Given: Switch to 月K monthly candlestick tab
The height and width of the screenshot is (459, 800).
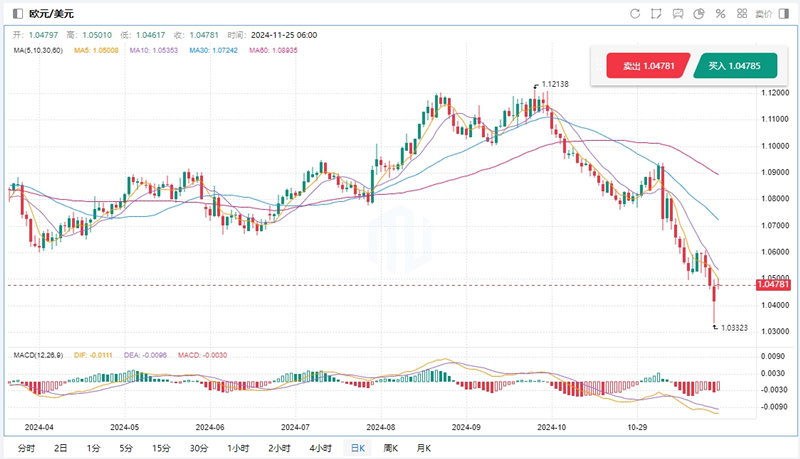Looking at the screenshot, I should coord(424,448).
